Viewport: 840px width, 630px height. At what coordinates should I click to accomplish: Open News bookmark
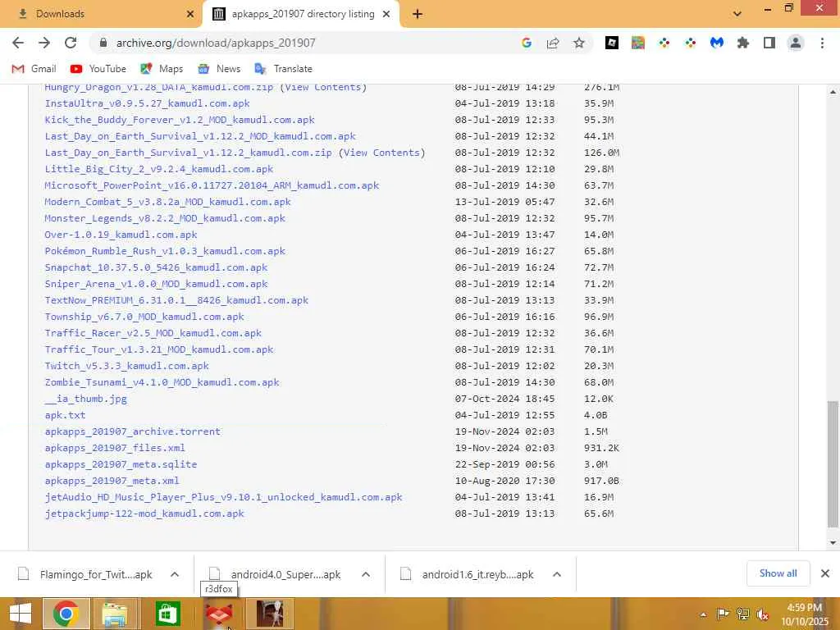coord(218,69)
